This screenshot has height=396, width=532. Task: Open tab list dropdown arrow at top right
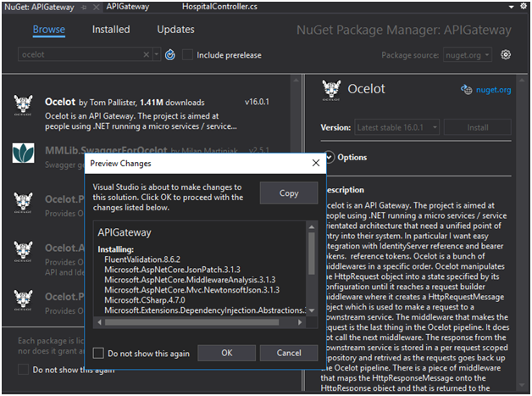[x=511, y=7]
